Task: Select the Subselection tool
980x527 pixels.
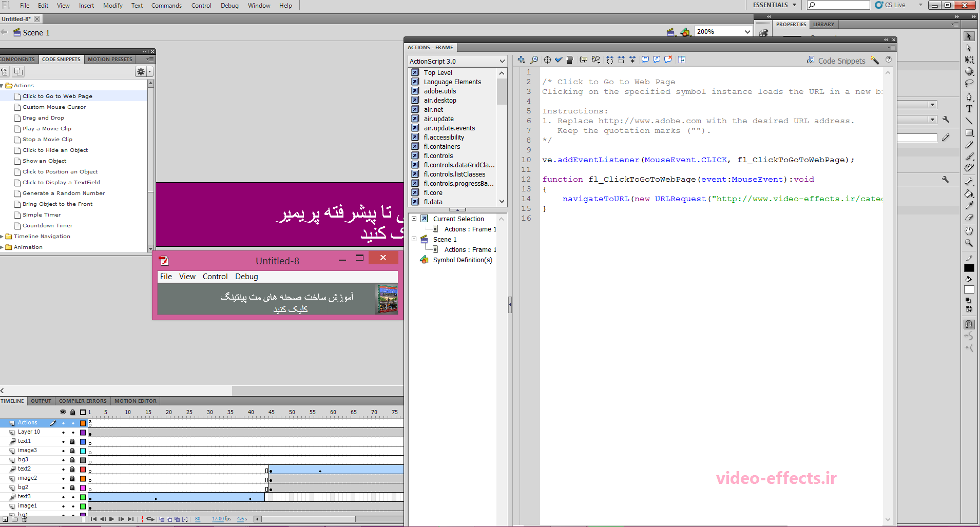Action: tap(969, 48)
